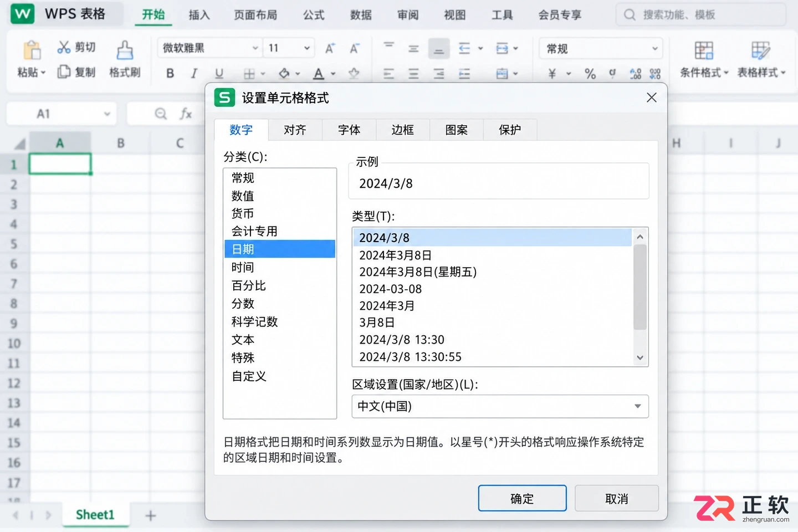Select the 自定义 category
Screen dimensions: 798x532
(280, 376)
